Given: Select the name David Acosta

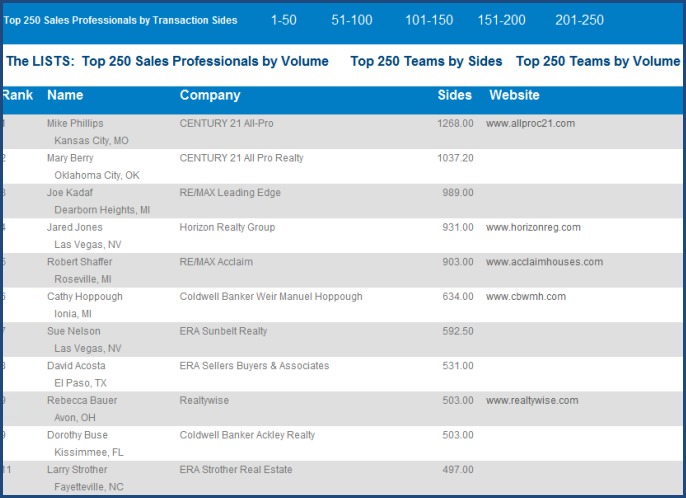Looking at the screenshot, I should (x=76, y=366).
